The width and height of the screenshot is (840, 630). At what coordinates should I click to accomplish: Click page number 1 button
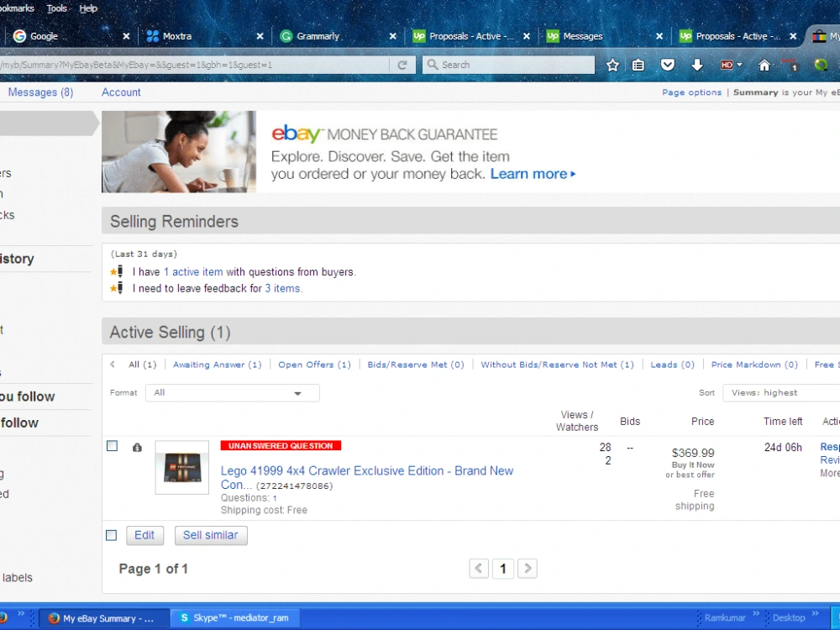click(x=503, y=569)
